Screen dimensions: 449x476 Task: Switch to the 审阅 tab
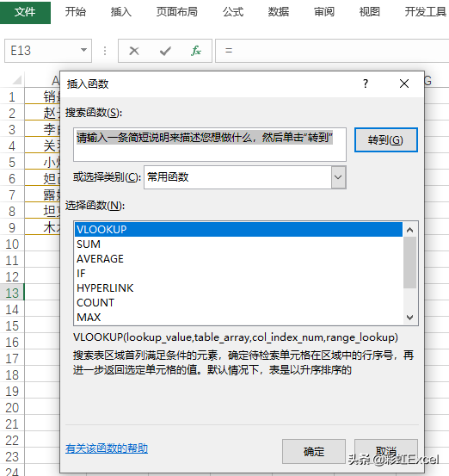(x=324, y=12)
